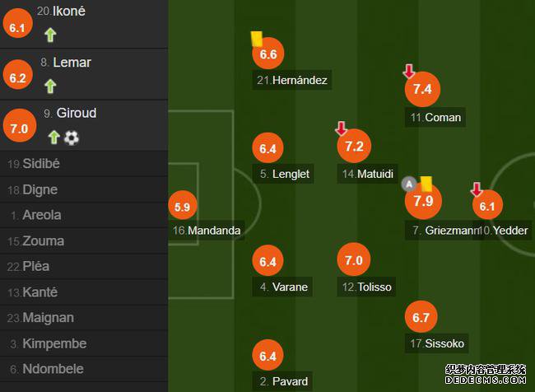
Task: Select Mandanda's 5.9 rating circle
Action: coord(183,205)
